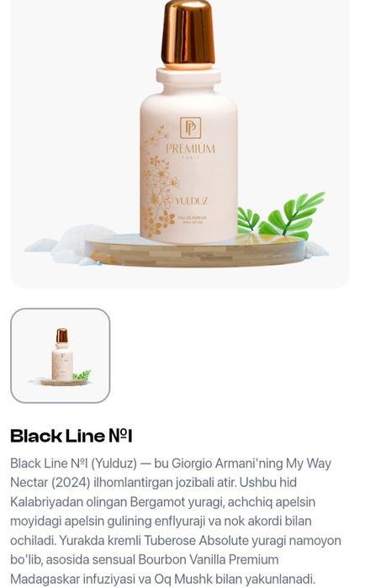The image size is (365, 588).
Task: Click the white salt rocks beside the platform
Action: point(64,244)
